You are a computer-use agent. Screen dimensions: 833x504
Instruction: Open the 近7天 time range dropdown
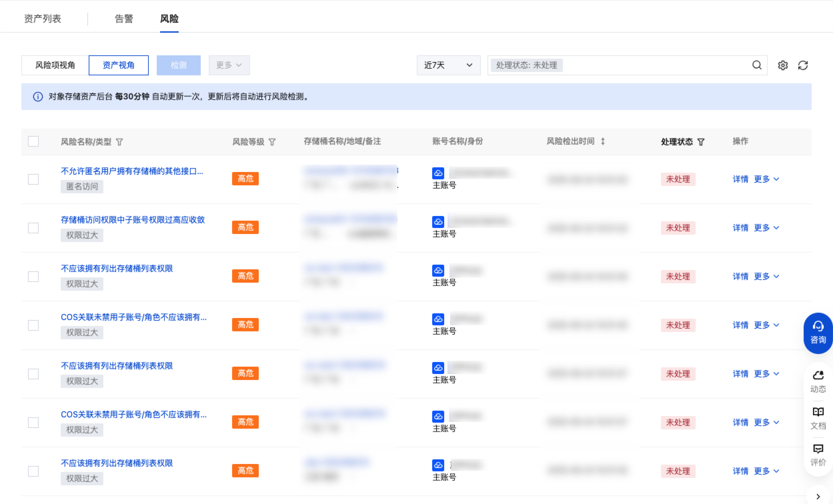[x=448, y=65]
